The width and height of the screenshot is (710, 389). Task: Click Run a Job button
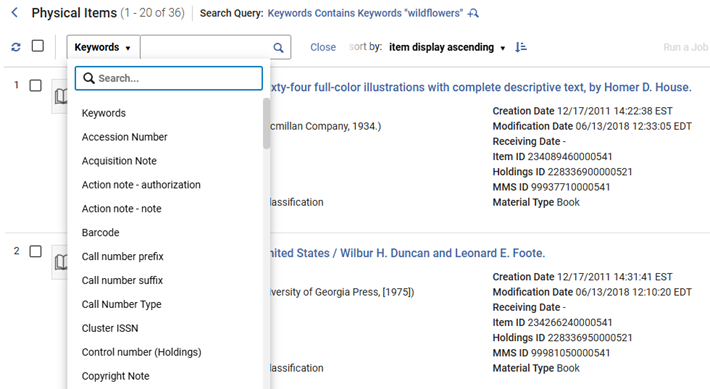pyautogui.click(x=686, y=47)
